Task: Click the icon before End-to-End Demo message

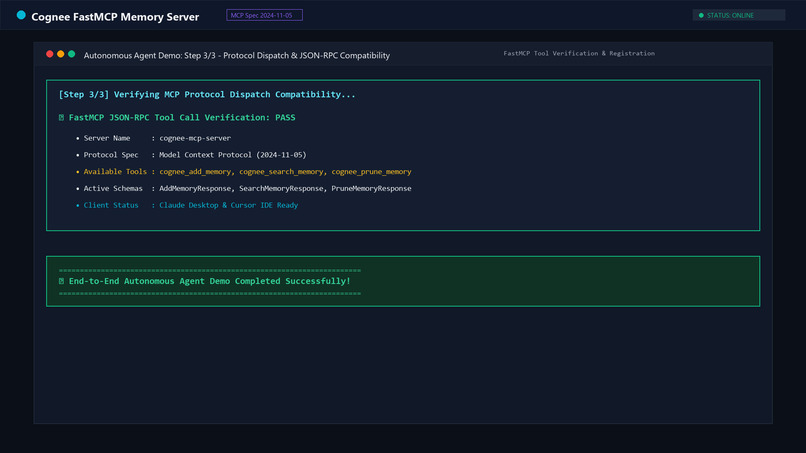Action: pyautogui.click(x=61, y=281)
